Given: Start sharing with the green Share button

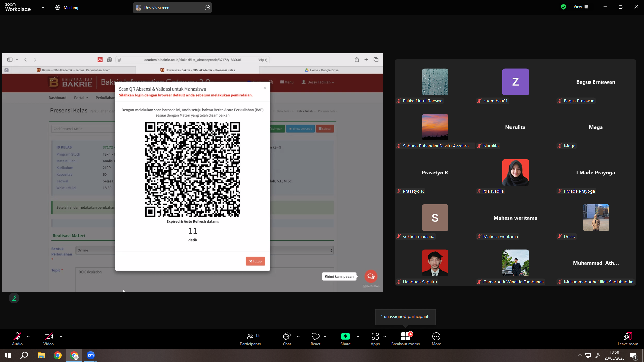Looking at the screenshot, I should click(345, 339).
